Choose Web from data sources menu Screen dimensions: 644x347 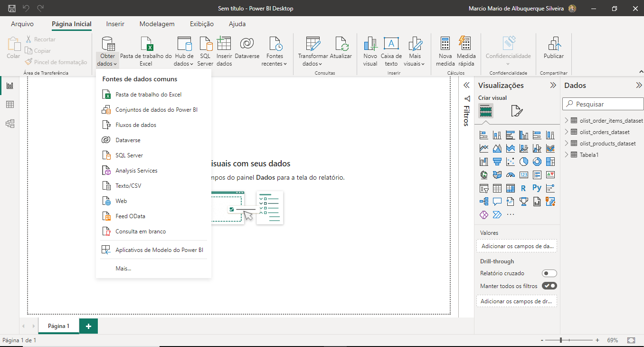click(153, 201)
